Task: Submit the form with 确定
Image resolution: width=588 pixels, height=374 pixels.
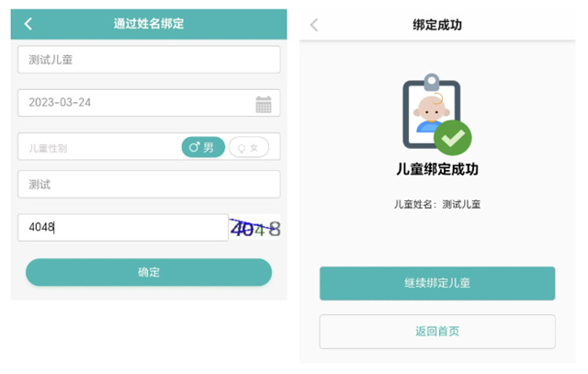Action: click(x=149, y=272)
